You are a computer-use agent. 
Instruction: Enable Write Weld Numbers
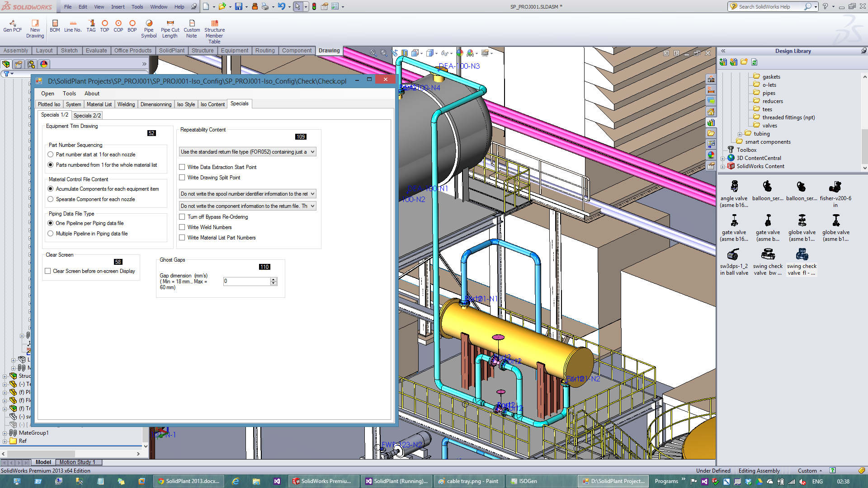182,227
